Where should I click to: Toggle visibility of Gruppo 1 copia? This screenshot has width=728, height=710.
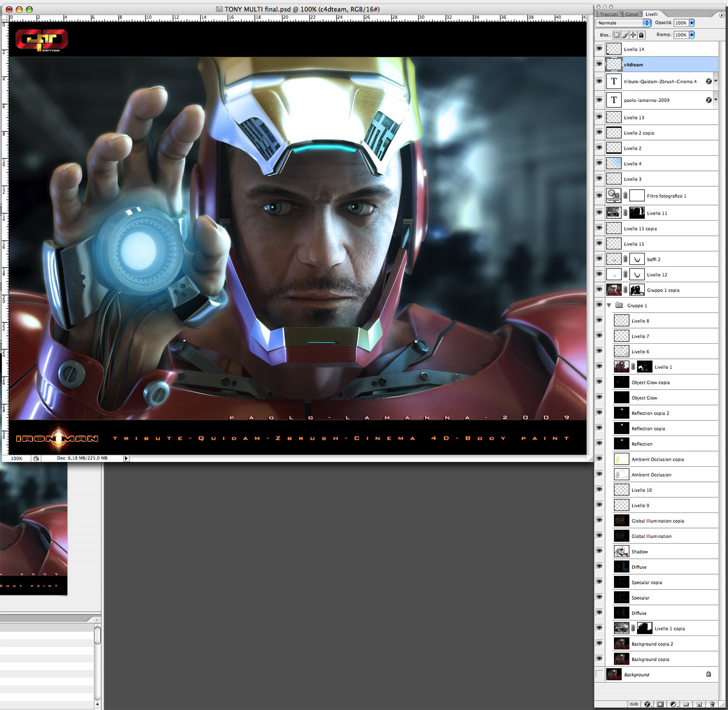click(599, 290)
